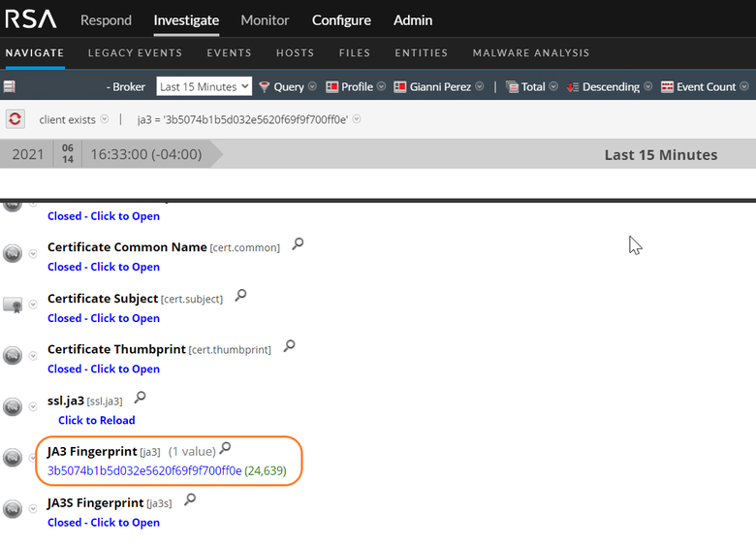Open the Respond menu
The width and height of the screenshot is (756, 547).
(106, 20)
